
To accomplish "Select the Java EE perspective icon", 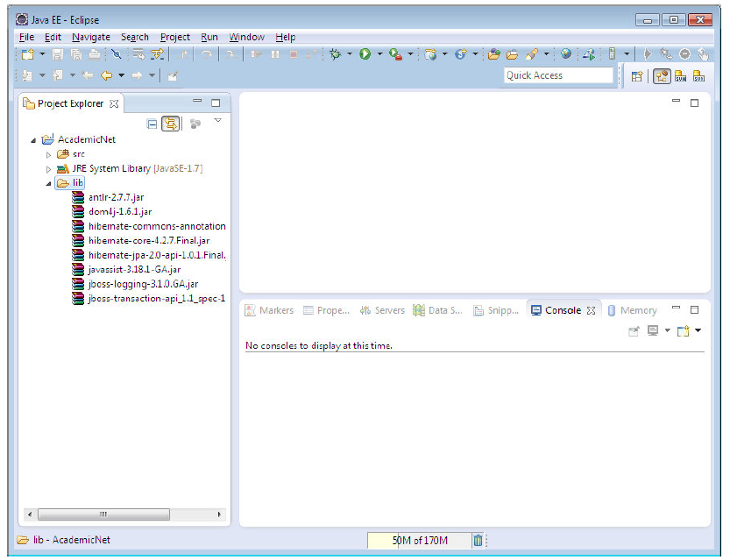I will coord(662,76).
